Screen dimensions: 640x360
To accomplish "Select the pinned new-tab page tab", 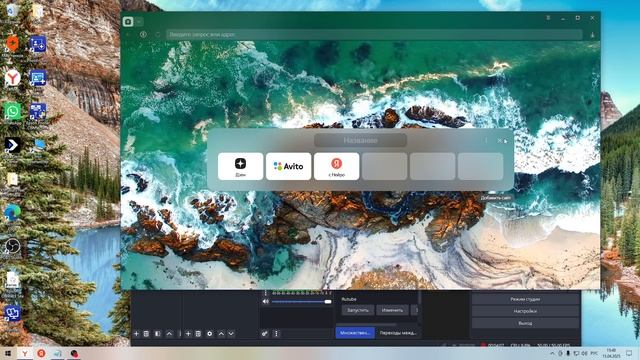I will (x=128, y=22).
